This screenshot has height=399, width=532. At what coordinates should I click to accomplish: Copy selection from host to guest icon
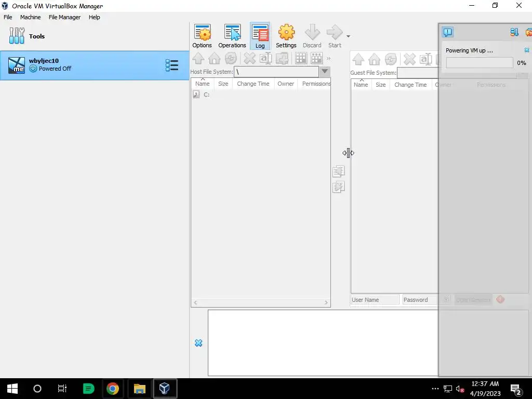(338, 187)
